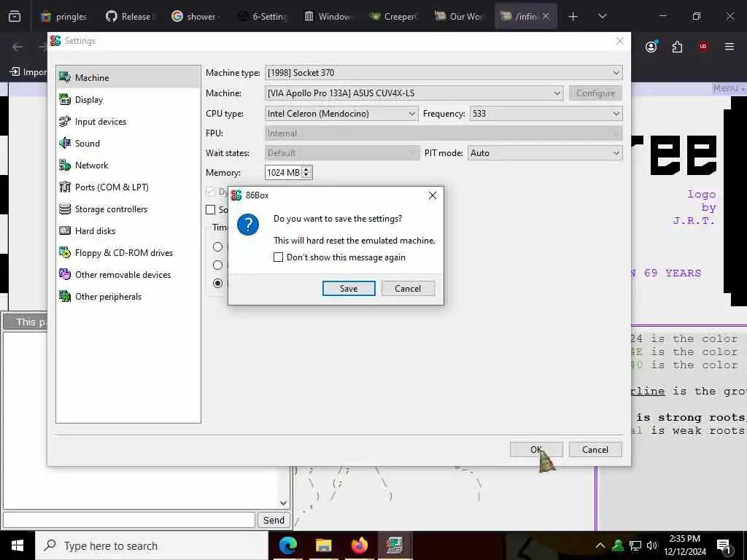Open the browser list all tabs chevron
This screenshot has width=747, height=560.
[x=602, y=16]
